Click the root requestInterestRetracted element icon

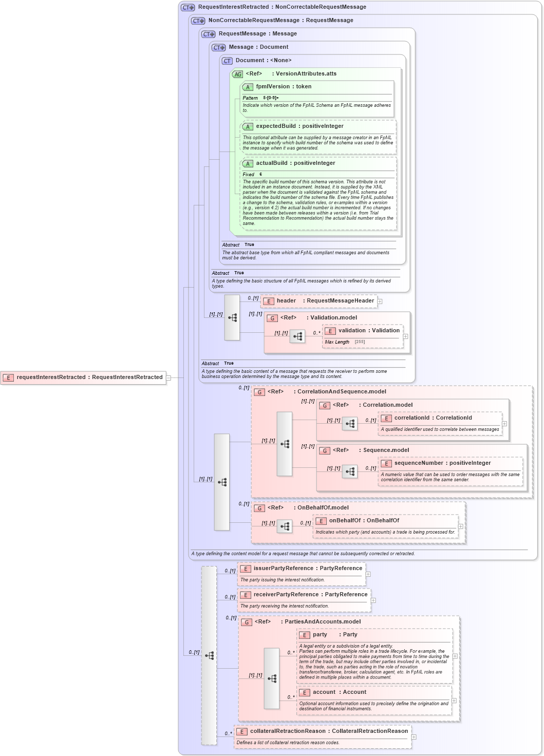pyautogui.click(x=8, y=377)
